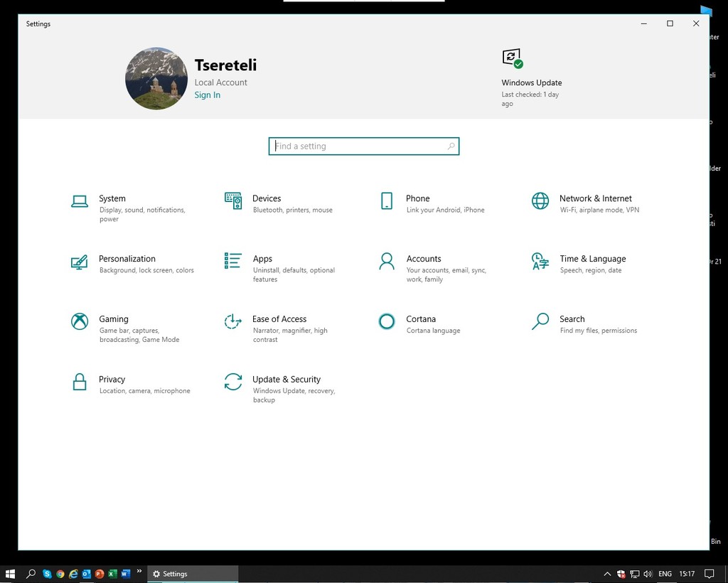The image size is (728, 583).
Task: Open the Ease of Access icon
Action: coord(233,321)
